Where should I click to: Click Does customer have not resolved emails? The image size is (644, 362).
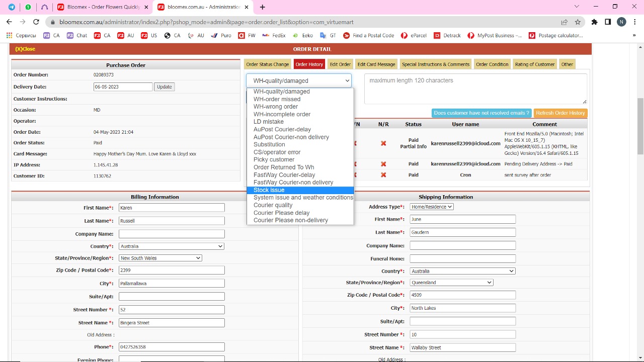pos(481,113)
